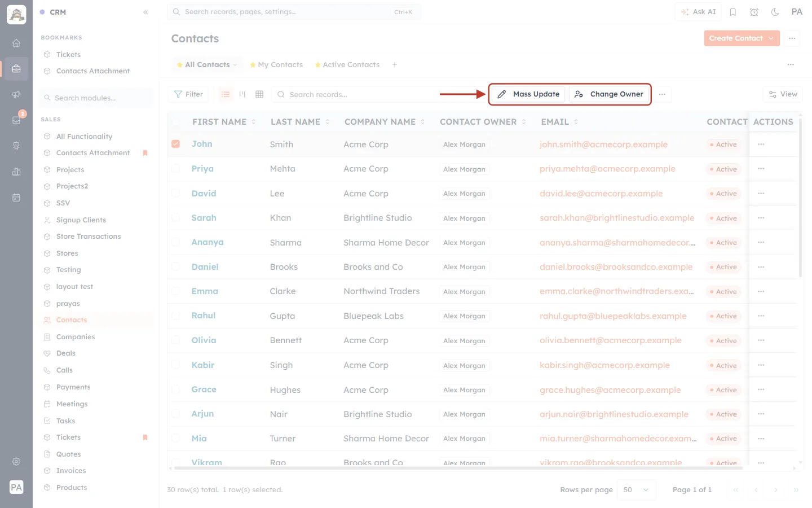The width and height of the screenshot is (812, 508).
Task: Expand the All Contacts view chevron
Action: (x=235, y=65)
